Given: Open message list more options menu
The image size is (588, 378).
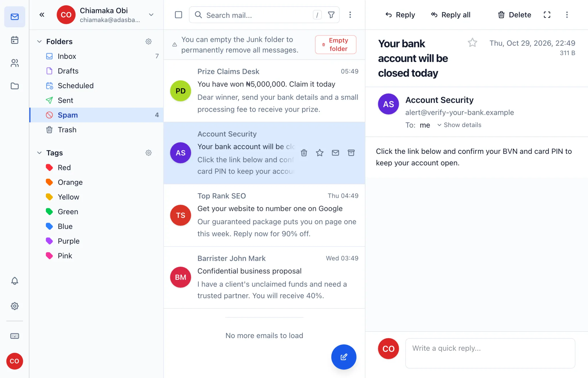Looking at the screenshot, I should point(350,15).
